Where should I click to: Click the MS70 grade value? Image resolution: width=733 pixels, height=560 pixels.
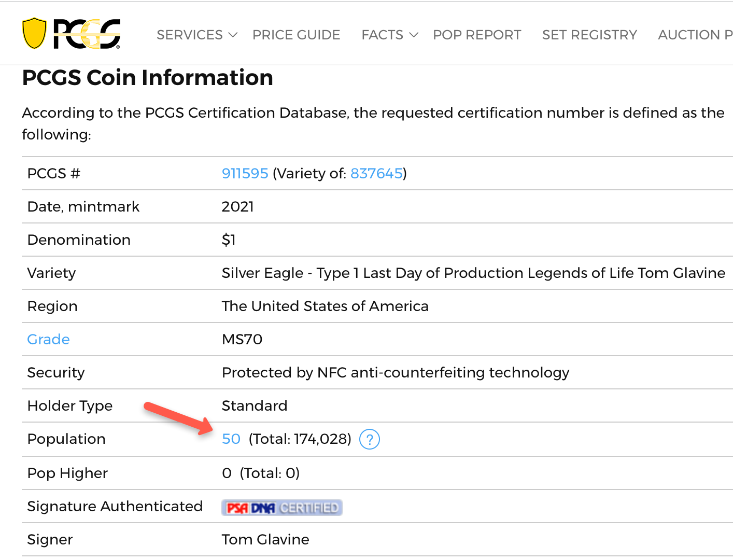click(242, 339)
